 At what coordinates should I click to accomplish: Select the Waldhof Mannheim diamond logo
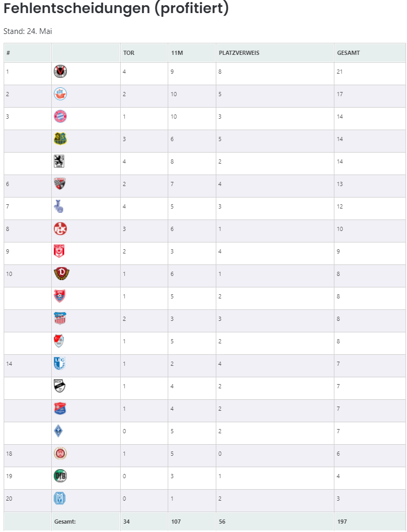coord(59,431)
